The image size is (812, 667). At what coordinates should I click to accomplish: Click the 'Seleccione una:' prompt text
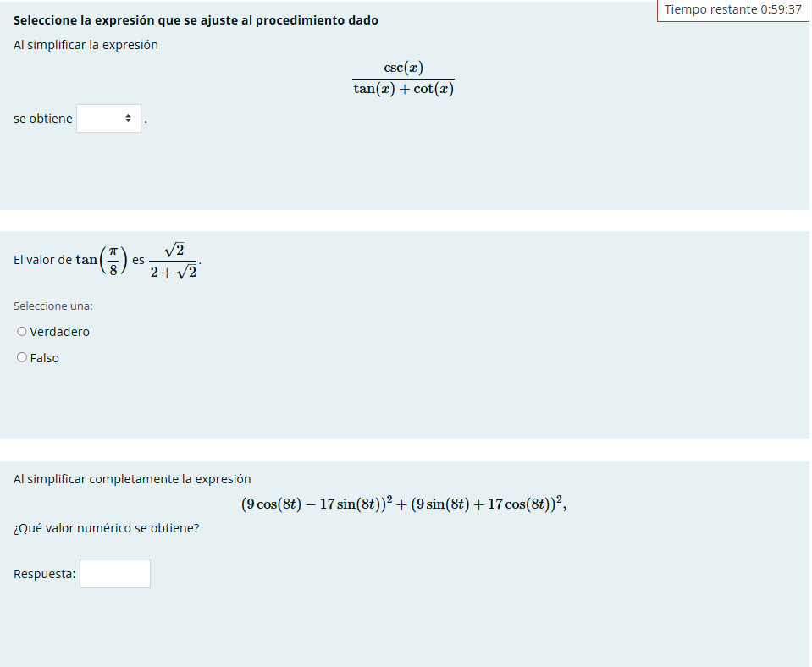tap(53, 306)
